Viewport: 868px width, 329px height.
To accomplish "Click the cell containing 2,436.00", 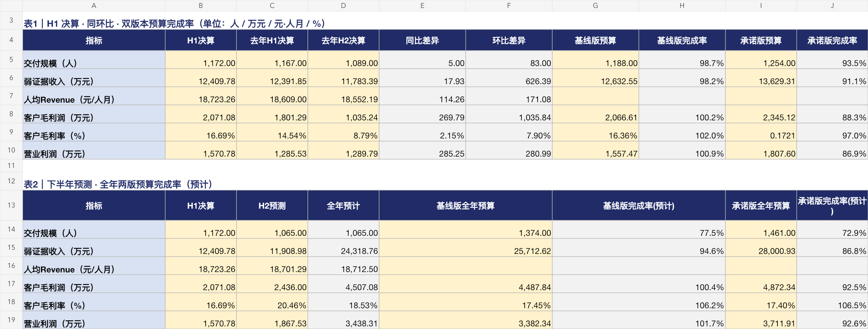I will (x=272, y=284).
